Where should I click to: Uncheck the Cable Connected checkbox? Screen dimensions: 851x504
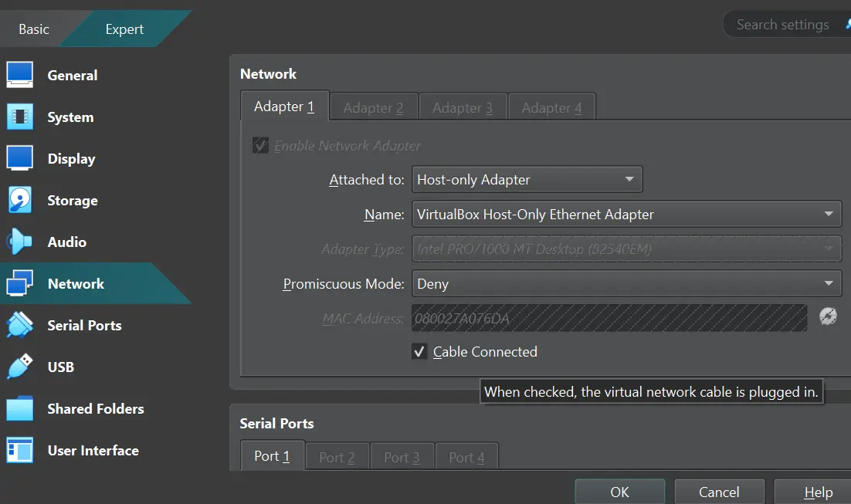pyautogui.click(x=419, y=352)
